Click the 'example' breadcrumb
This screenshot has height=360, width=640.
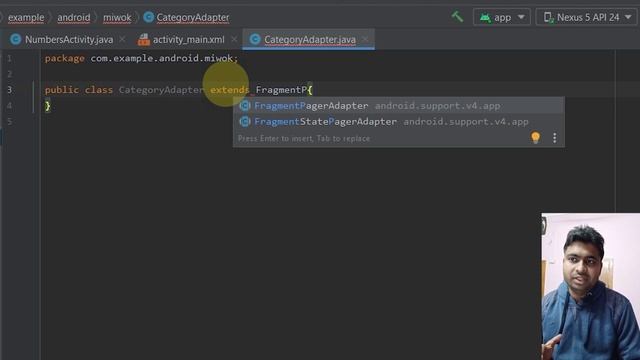tap(26, 18)
